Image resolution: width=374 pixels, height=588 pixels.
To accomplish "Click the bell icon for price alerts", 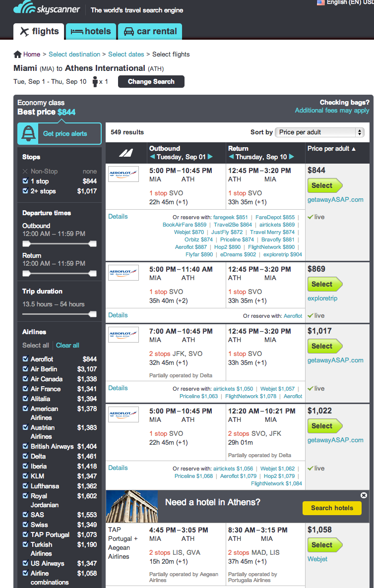I will (29, 133).
